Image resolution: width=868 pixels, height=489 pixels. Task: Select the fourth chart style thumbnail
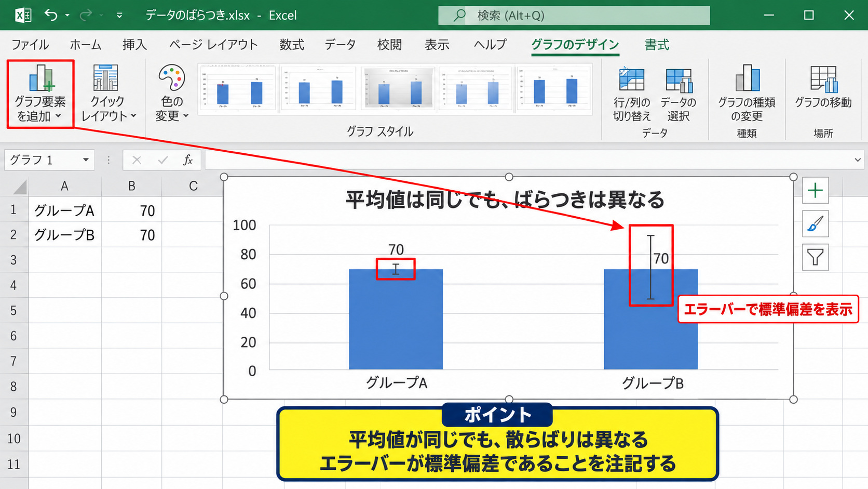tap(476, 88)
